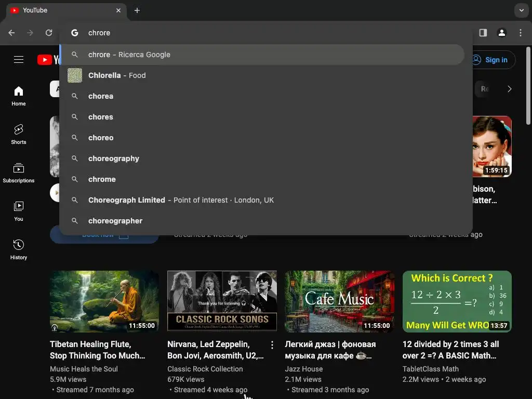Click the Sign in button
This screenshot has width=532, height=399.
494,60
